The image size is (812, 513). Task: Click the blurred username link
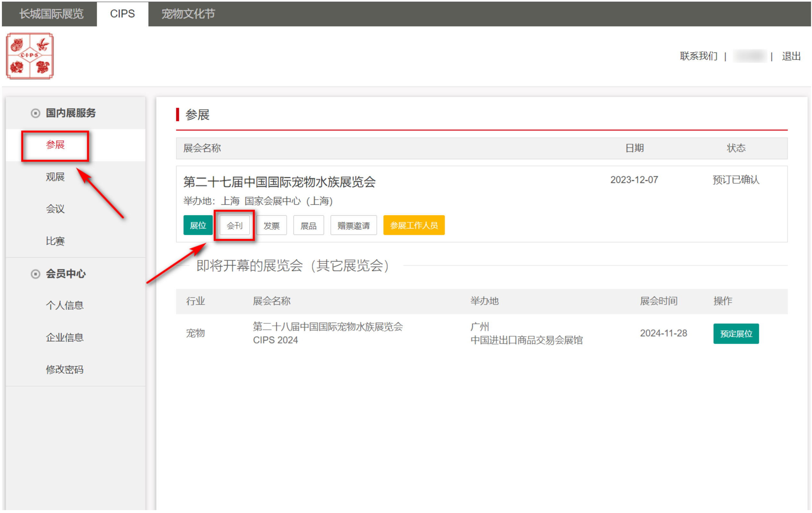point(750,56)
